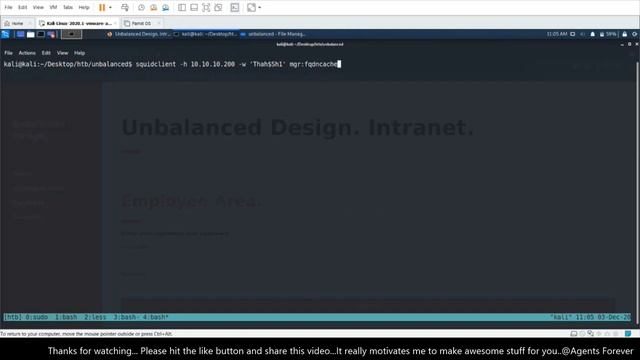Viewport: 640px width, 360px height.
Task: Send Ctrl+Alt+Del to the VM
Action: (125, 7)
